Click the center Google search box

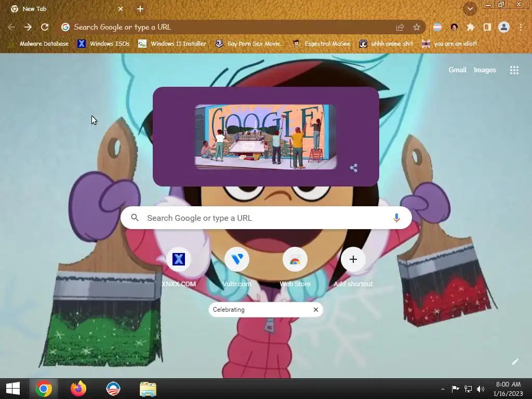[266, 218]
